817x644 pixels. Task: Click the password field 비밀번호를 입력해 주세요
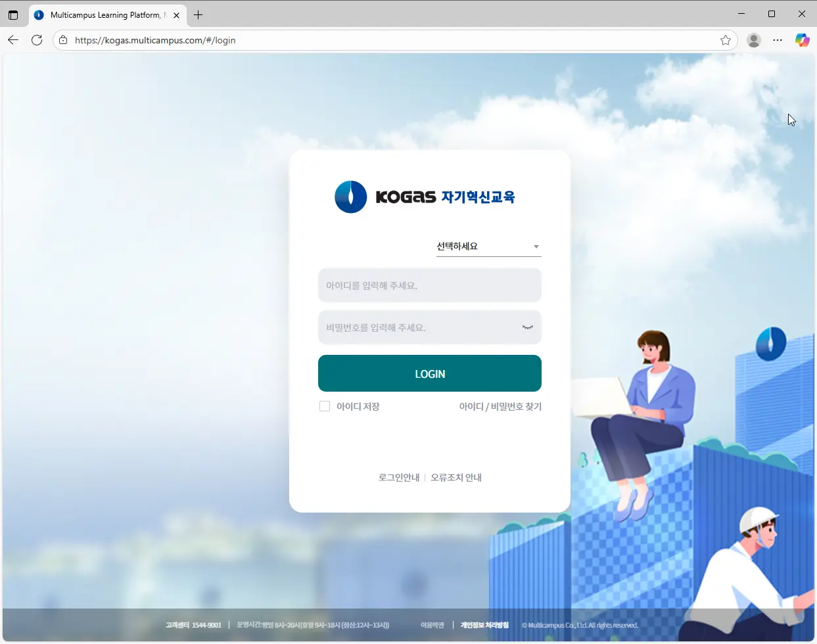coord(430,327)
